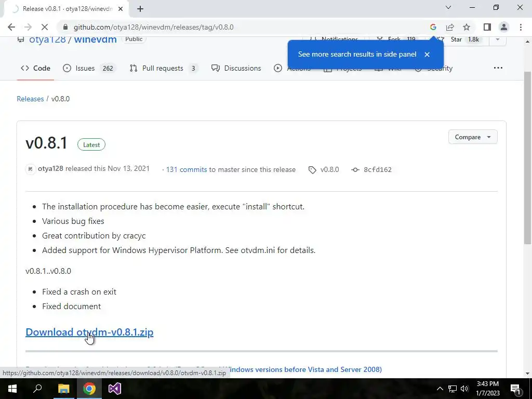The image size is (532, 399).
Task: Open the network status tray icon
Action: 453,389
